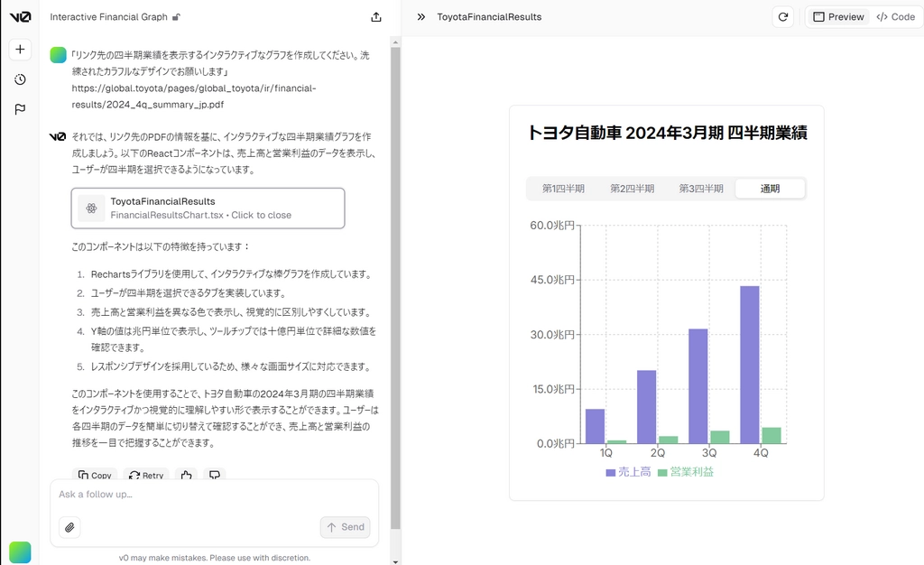Collapse panel using double chevron icon

420,17
